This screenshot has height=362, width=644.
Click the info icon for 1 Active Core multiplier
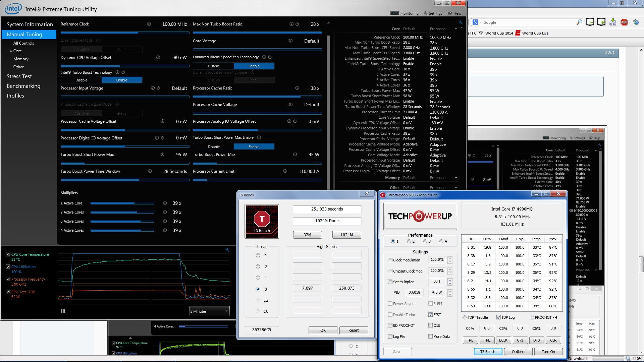165,203
